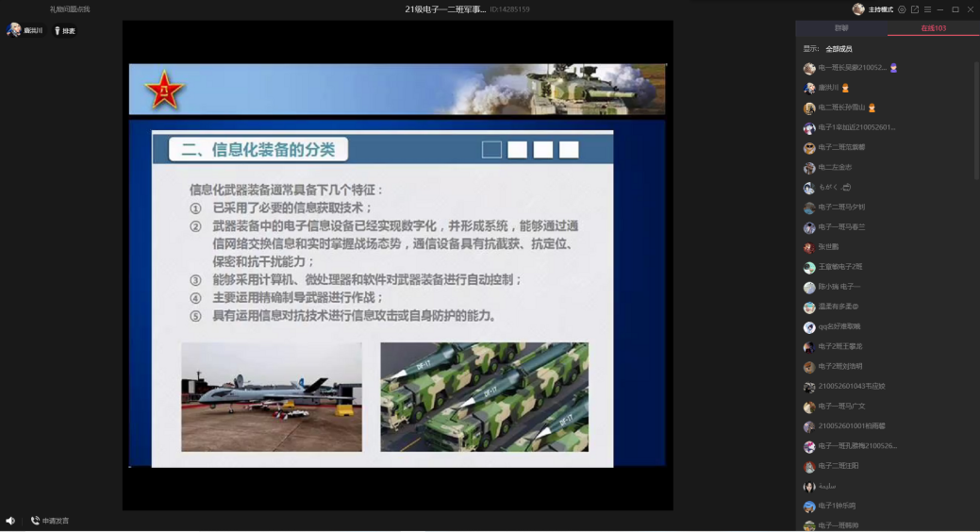Click the shared presentation slide area
Viewport: 980px width, 532px height.
click(397, 265)
